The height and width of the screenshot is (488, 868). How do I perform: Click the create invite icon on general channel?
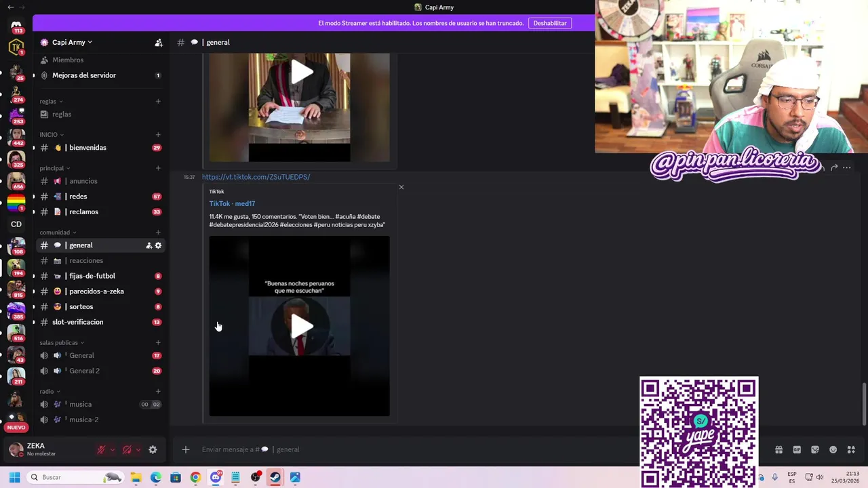click(149, 245)
